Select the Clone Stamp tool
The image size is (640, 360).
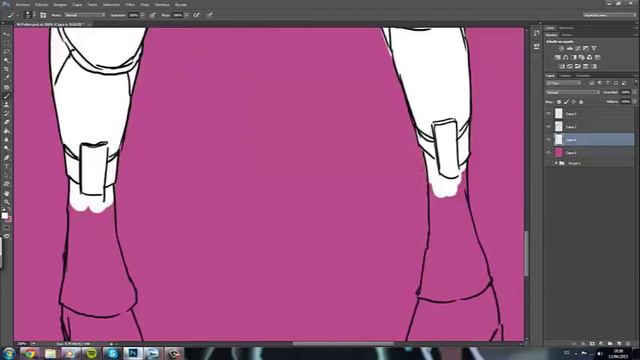click(x=6, y=104)
